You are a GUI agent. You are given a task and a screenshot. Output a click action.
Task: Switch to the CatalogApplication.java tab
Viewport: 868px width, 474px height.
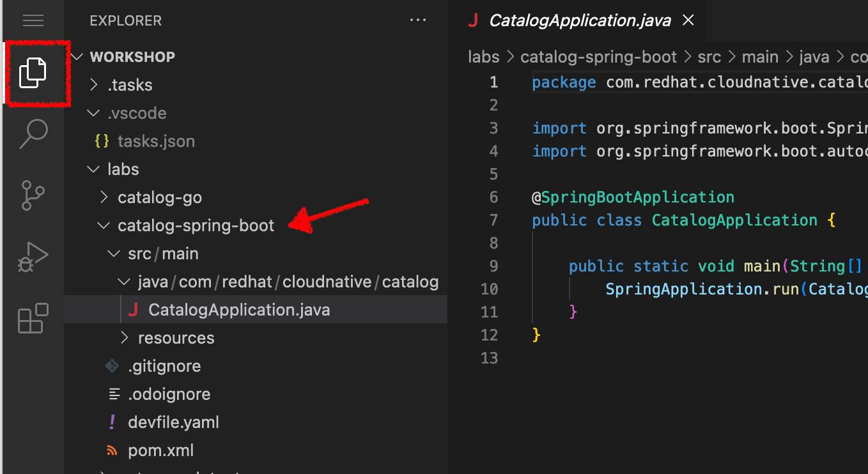click(x=578, y=20)
